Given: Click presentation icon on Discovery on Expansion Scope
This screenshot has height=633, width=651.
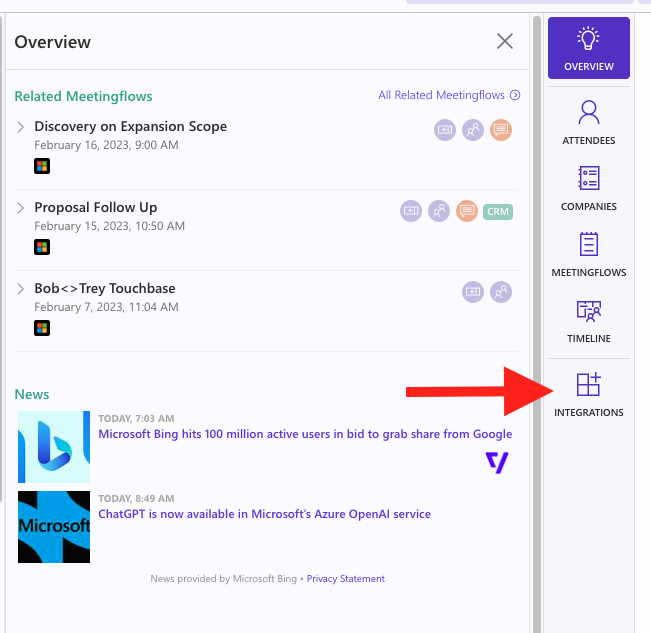Looking at the screenshot, I should 445,130.
